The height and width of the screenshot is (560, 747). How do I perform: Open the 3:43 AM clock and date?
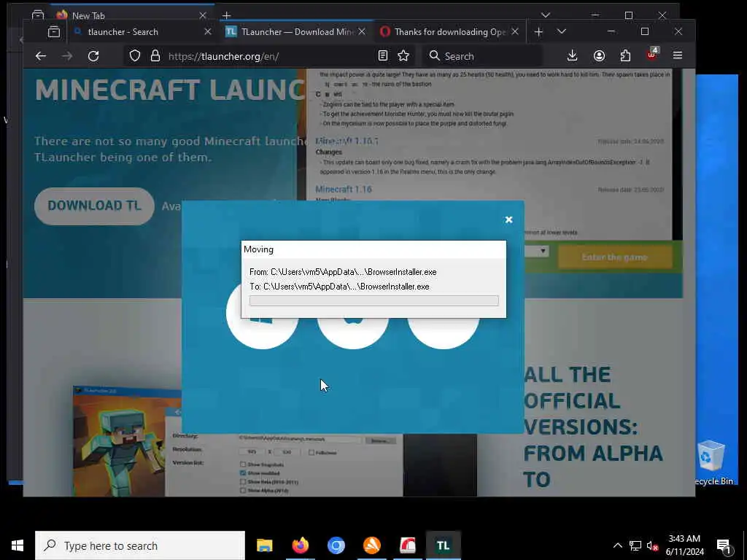point(684,545)
